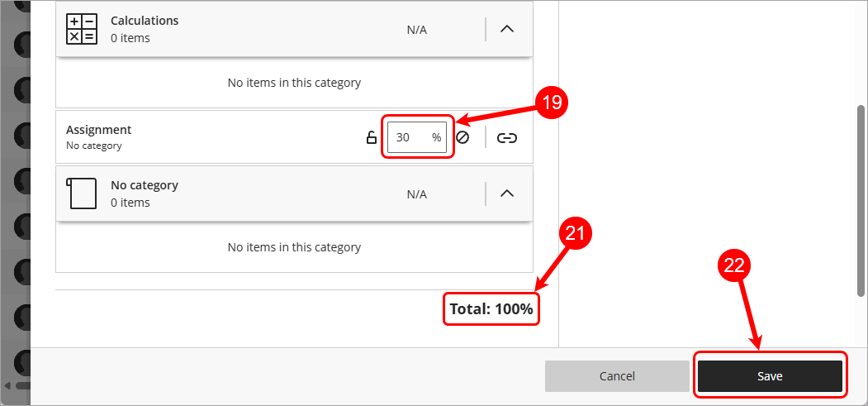Select the red step 22 annotation badge
The height and width of the screenshot is (406, 868).
click(734, 268)
